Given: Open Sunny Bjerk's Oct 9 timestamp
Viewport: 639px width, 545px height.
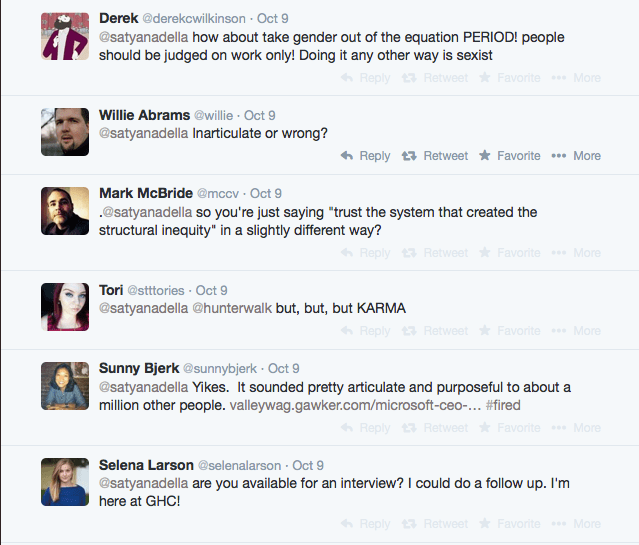Looking at the screenshot, I should pyautogui.click(x=284, y=368).
